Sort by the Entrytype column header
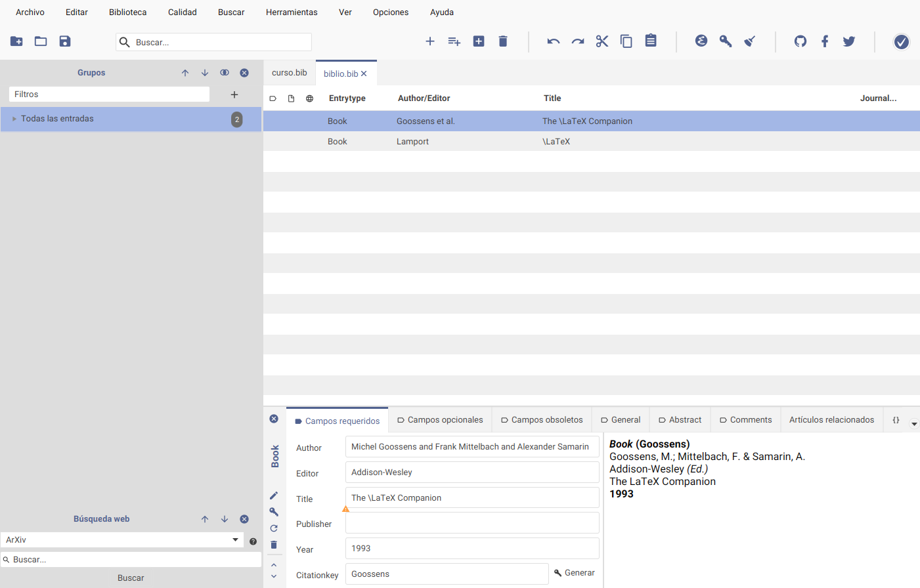Image resolution: width=920 pixels, height=588 pixels. (347, 98)
